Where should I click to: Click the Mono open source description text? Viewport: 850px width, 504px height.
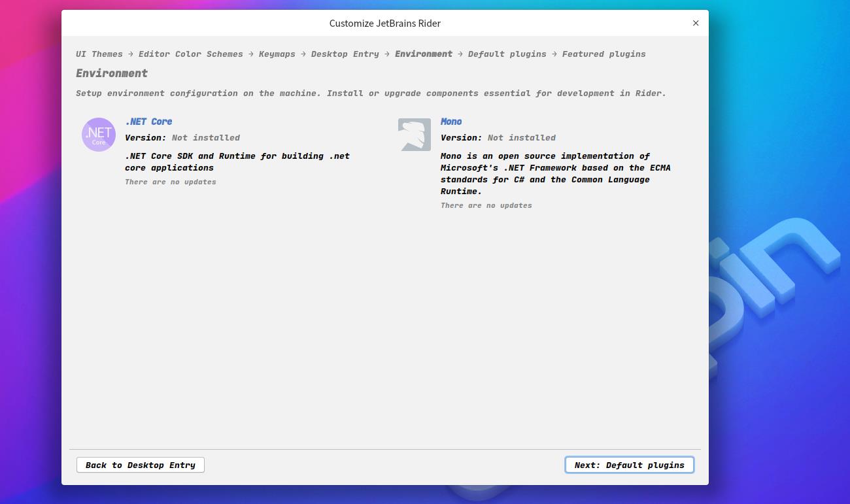point(556,173)
